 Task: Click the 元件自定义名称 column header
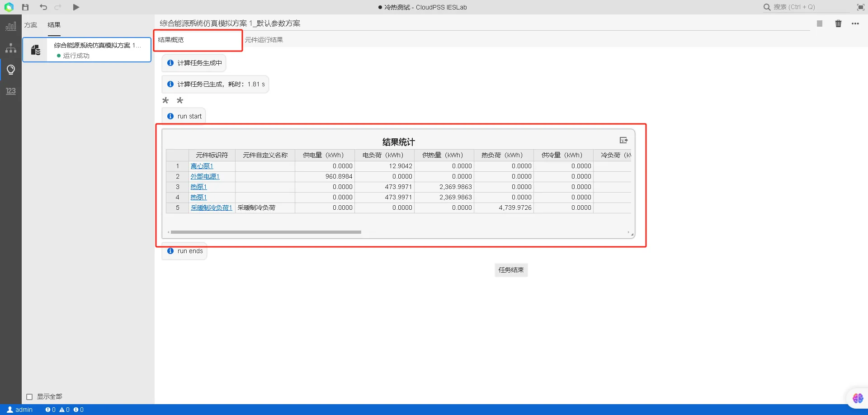click(x=265, y=155)
